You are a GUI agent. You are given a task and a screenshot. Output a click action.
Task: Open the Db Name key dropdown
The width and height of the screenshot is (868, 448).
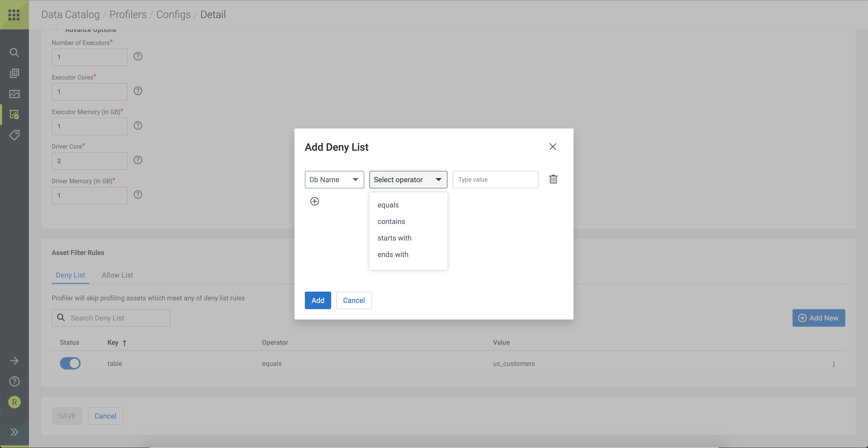(x=334, y=180)
